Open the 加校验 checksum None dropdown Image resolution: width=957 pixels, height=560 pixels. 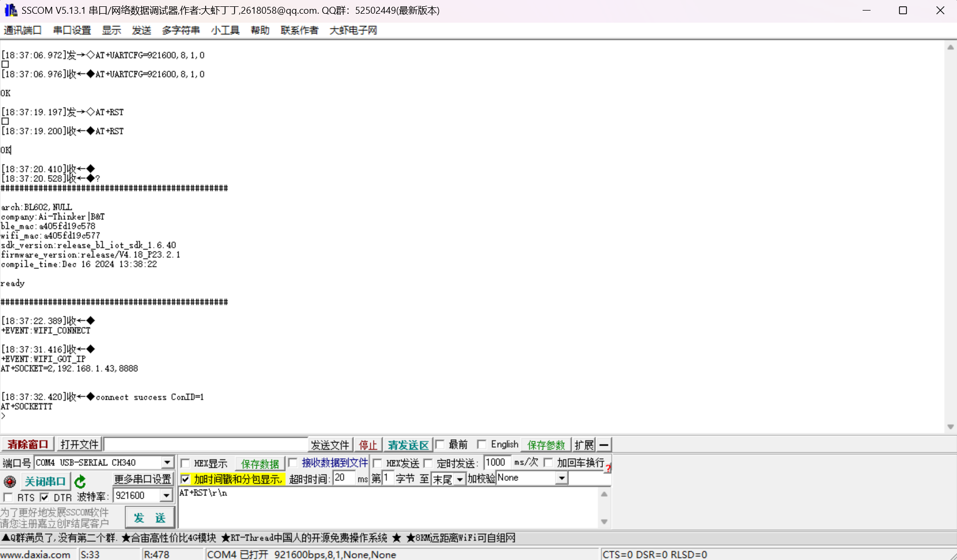click(562, 478)
